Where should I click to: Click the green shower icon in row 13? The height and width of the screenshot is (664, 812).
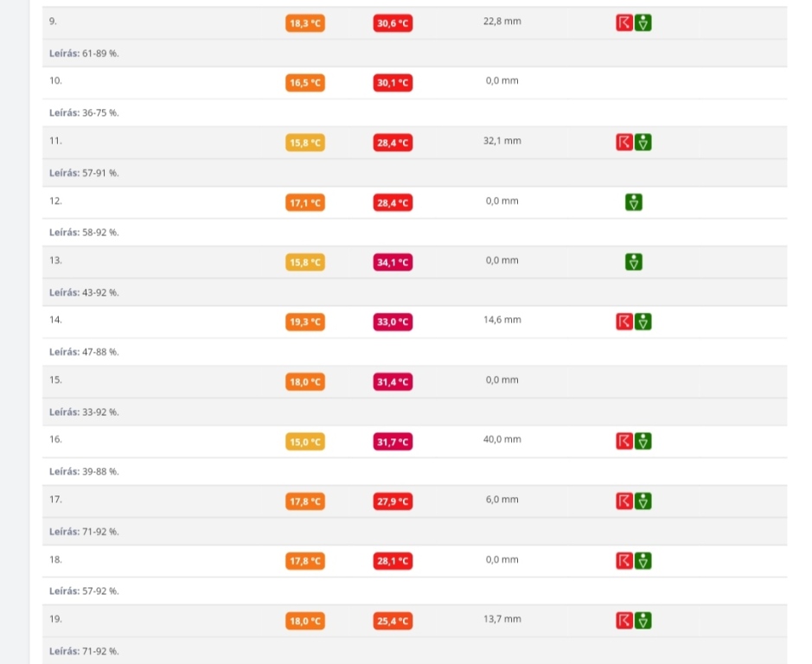pos(634,262)
